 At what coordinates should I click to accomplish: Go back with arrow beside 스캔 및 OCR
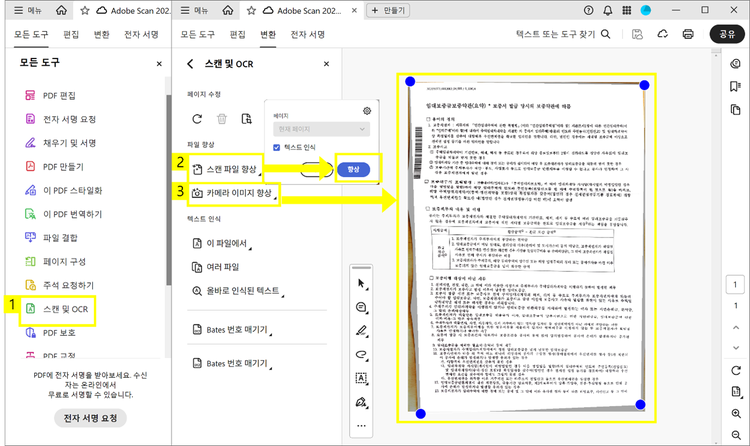tap(190, 64)
